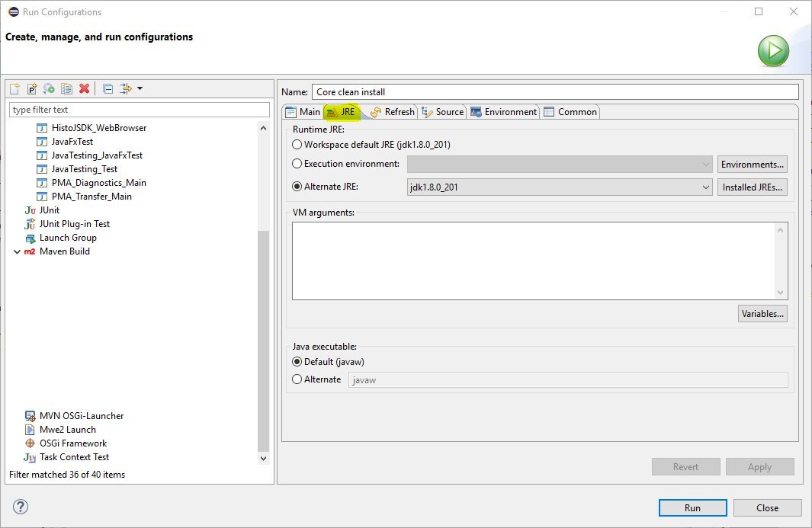Delete configuration with red X icon
Image resolution: width=812 pixels, height=528 pixels.
[85, 88]
